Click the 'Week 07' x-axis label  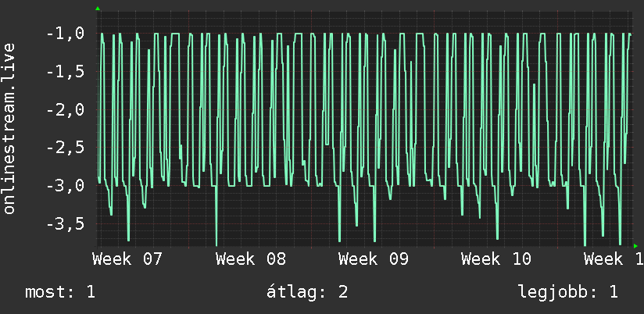pyautogui.click(x=127, y=259)
